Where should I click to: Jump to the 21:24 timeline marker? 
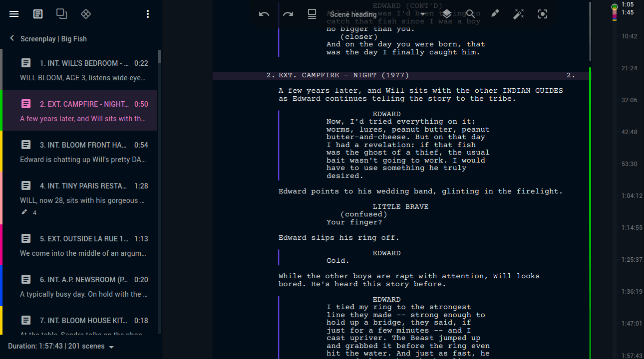tap(629, 68)
